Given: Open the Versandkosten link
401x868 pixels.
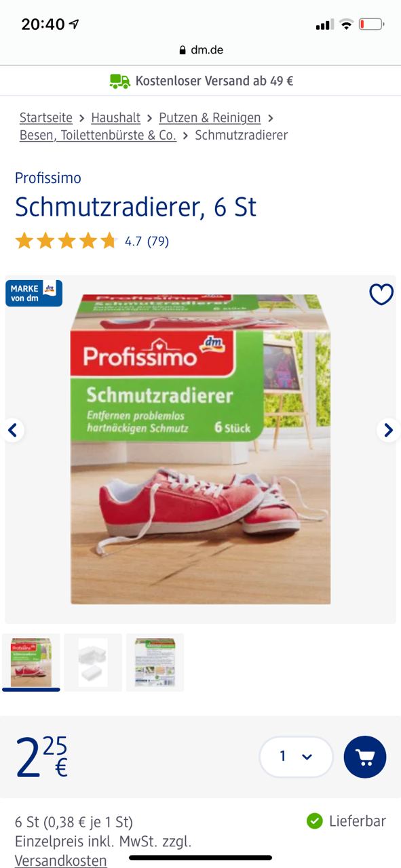Looking at the screenshot, I should click(x=61, y=861).
